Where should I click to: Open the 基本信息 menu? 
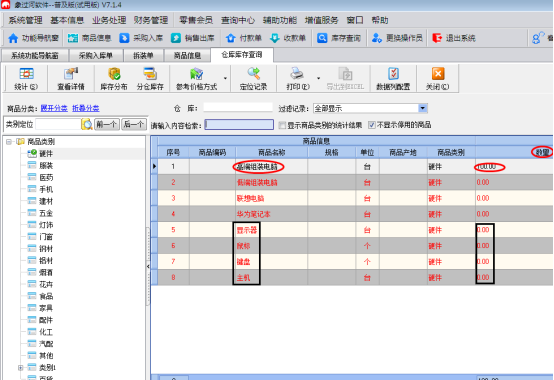click(x=67, y=20)
